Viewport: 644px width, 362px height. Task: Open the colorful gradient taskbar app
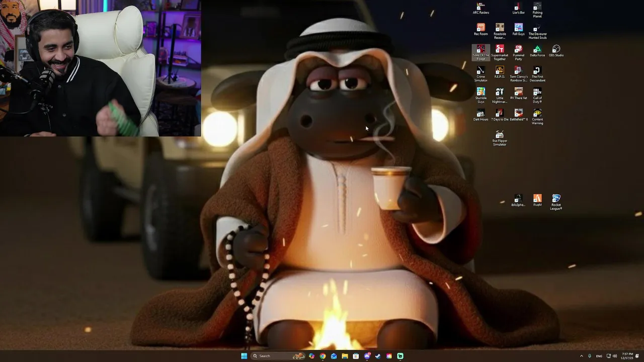point(389,356)
